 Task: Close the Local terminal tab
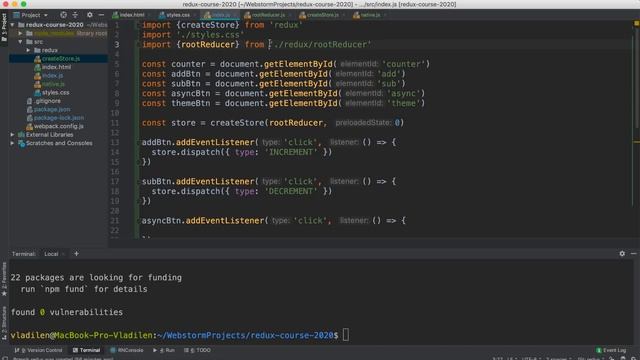(x=64, y=254)
